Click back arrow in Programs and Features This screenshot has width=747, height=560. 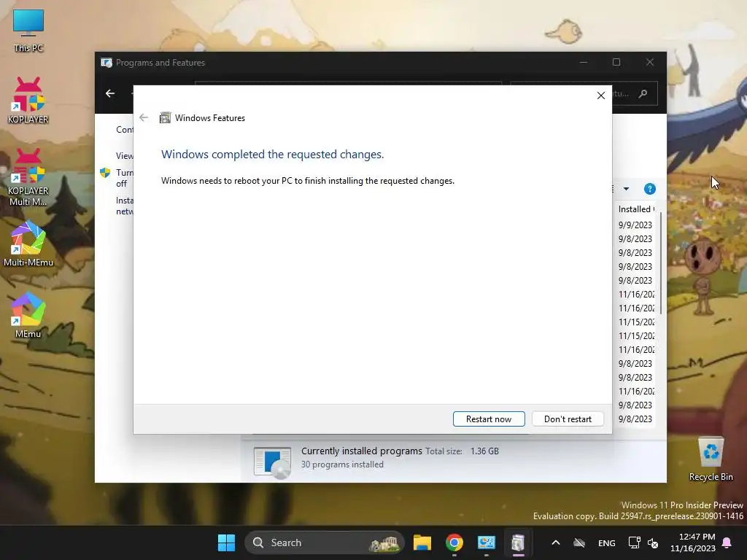(110, 93)
